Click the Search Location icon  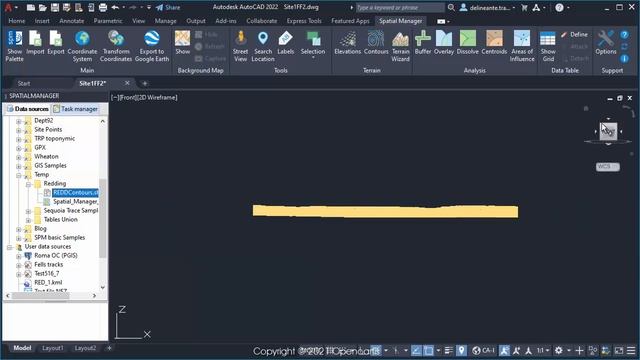click(x=263, y=46)
